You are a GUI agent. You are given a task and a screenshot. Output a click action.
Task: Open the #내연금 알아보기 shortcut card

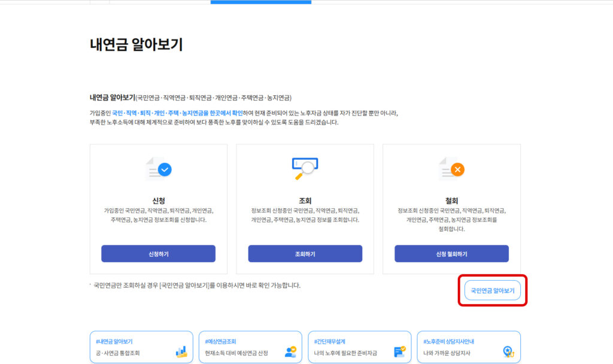(141, 347)
